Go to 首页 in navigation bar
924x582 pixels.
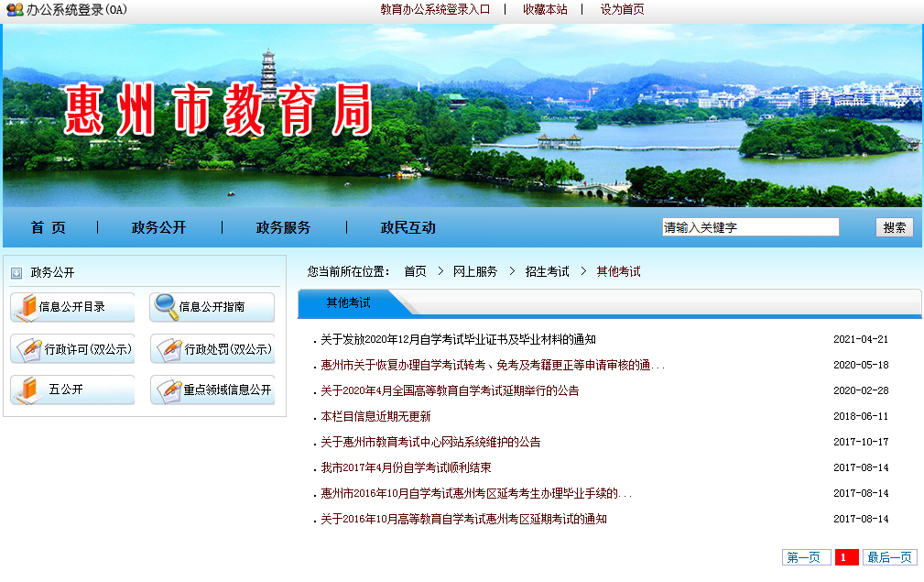click(49, 227)
